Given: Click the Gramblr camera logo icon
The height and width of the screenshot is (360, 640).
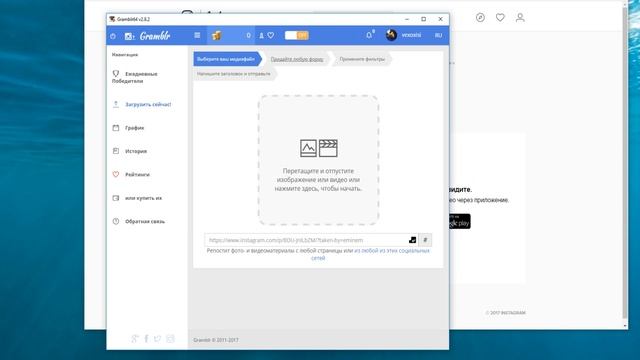Looking at the screenshot, I should [x=129, y=36].
